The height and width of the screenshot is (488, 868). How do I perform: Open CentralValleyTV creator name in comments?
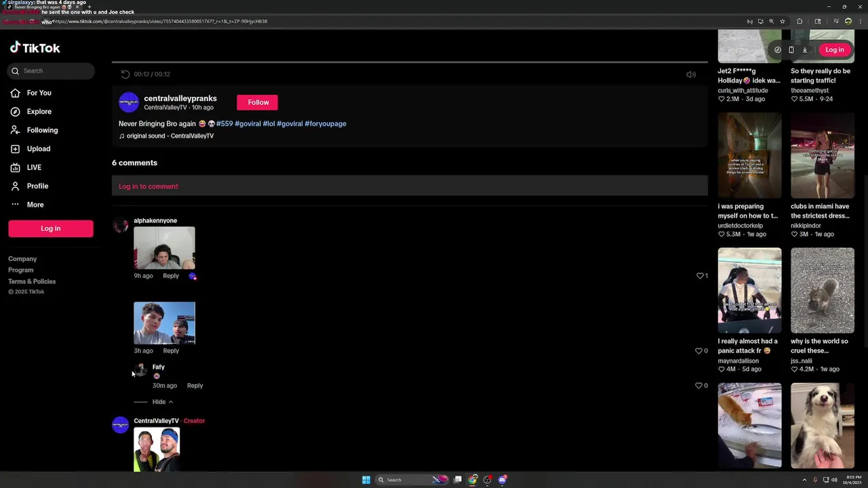click(x=156, y=421)
